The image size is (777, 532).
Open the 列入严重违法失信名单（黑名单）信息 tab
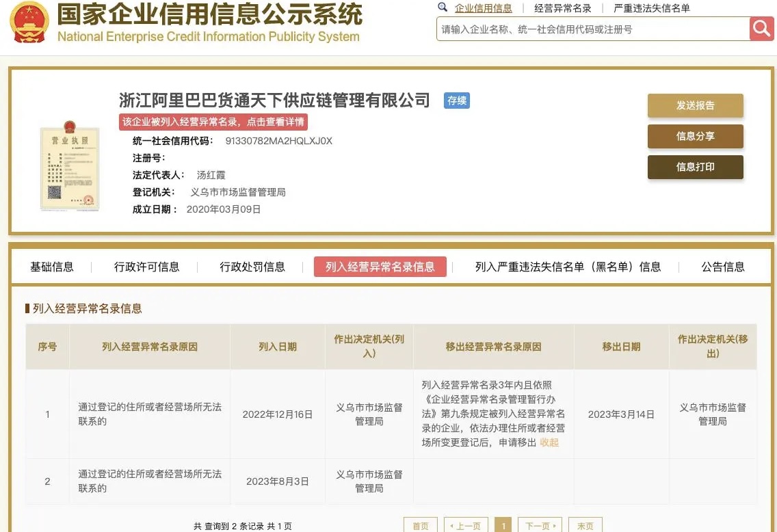point(568,267)
